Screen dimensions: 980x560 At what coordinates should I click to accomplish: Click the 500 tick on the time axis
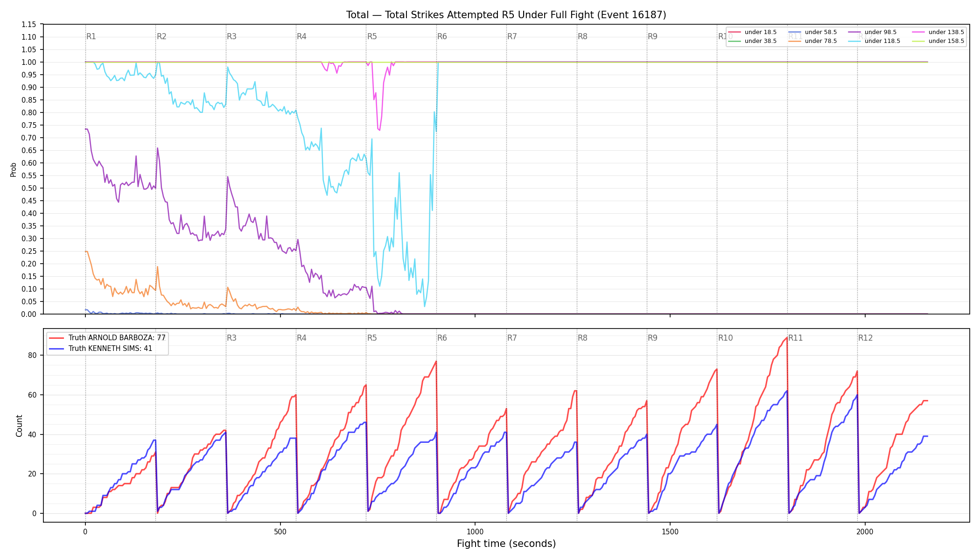click(280, 532)
